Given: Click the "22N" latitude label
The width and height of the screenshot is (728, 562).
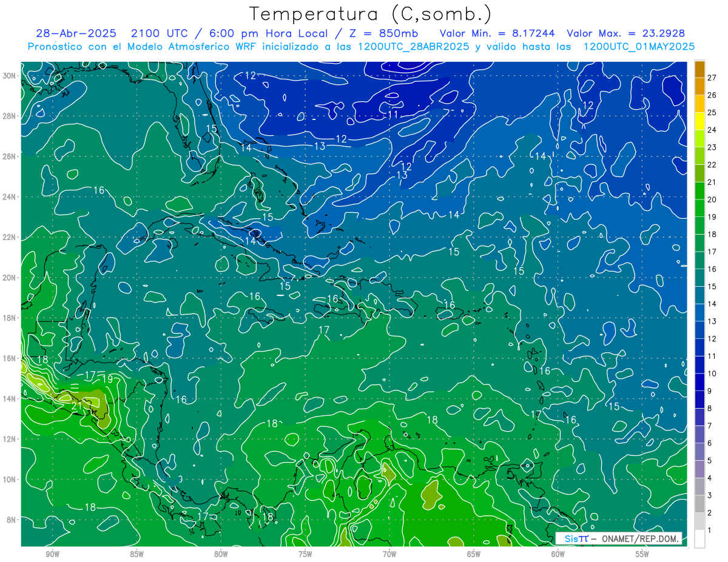Looking at the screenshot, I should pos(10,237).
